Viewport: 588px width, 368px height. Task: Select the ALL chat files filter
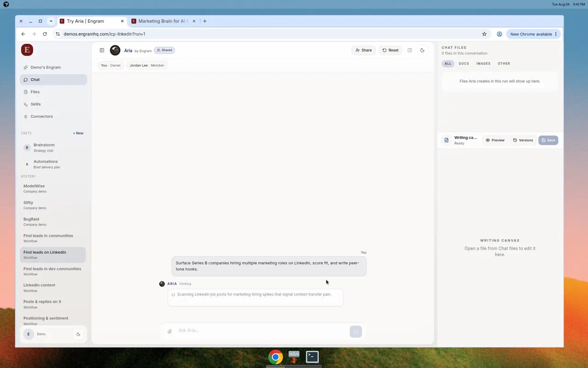447,63
